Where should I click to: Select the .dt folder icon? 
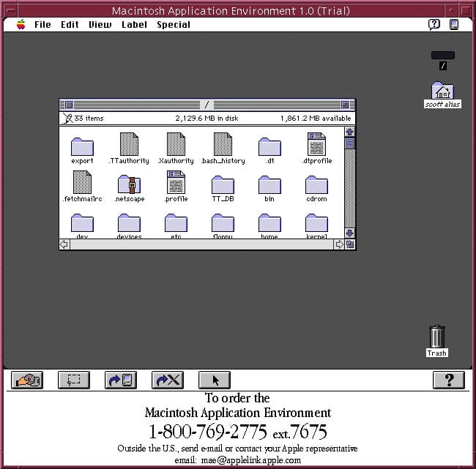269,147
